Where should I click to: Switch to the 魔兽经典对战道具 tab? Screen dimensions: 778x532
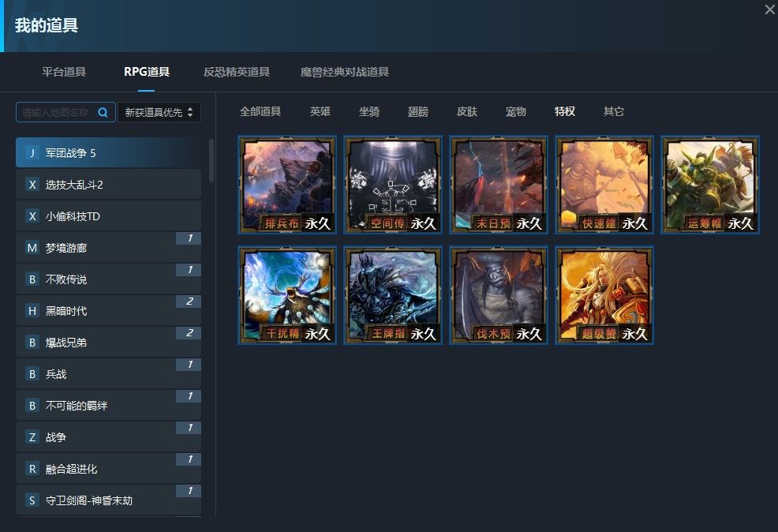[345, 72]
